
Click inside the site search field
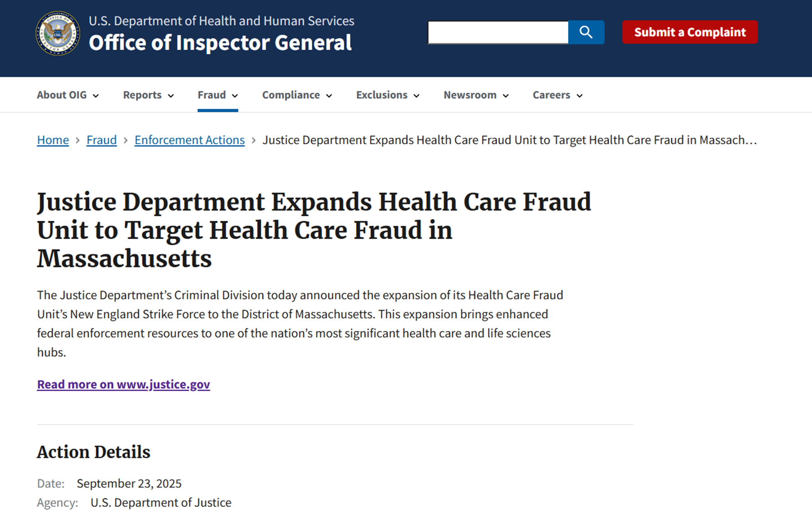[x=498, y=32]
